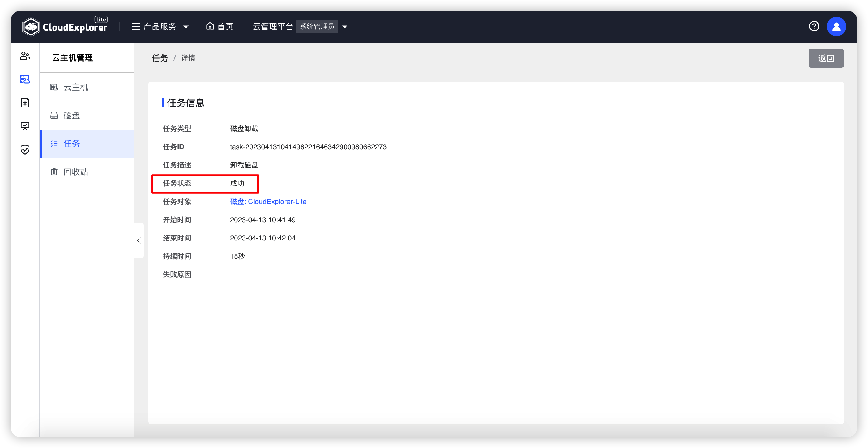The height and width of the screenshot is (448, 868).
Task: Click the 云主机管理 sidebar title
Action: 72,58
